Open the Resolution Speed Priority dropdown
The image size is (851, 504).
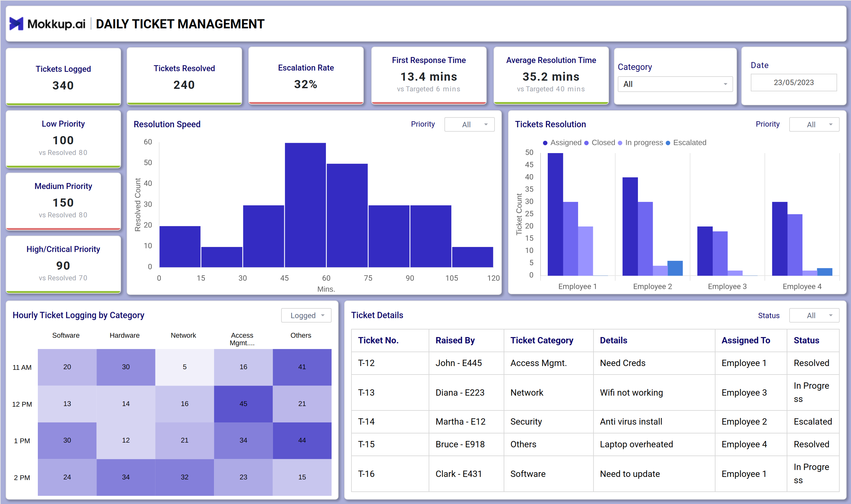(x=469, y=124)
